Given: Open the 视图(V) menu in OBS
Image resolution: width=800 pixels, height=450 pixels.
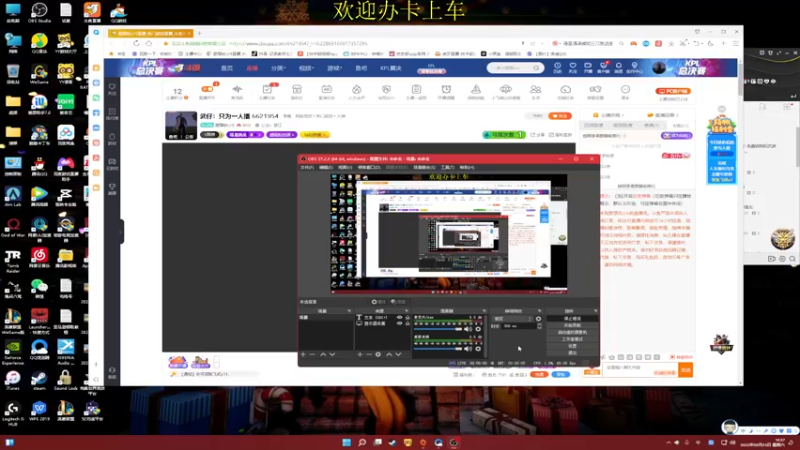Looking at the screenshot, I should coord(345,167).
